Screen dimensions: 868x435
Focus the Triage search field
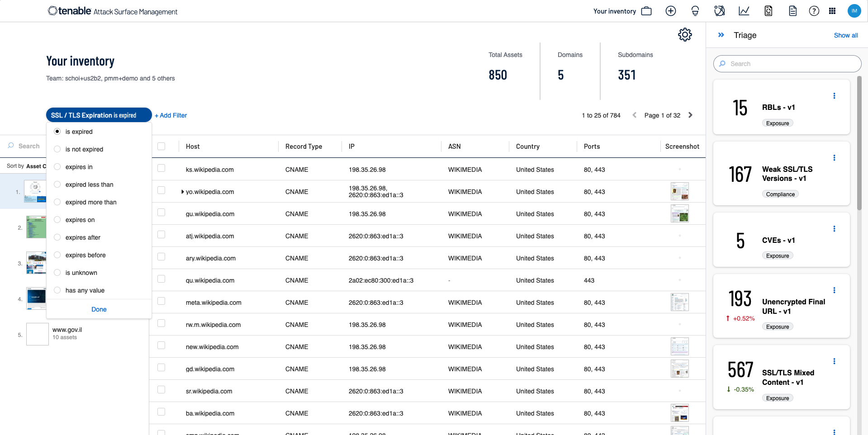[x=787, y=64]
